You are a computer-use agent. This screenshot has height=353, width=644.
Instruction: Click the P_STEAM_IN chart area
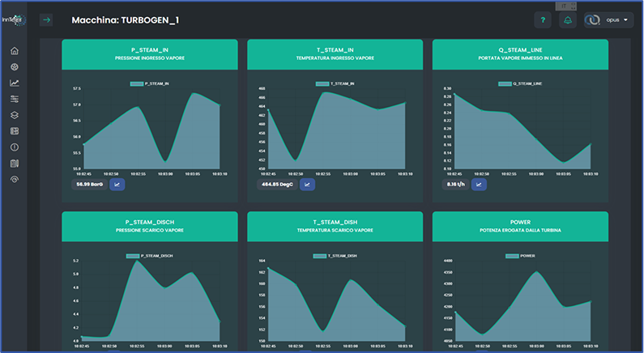pyautogui.click(x=151, y=129)
